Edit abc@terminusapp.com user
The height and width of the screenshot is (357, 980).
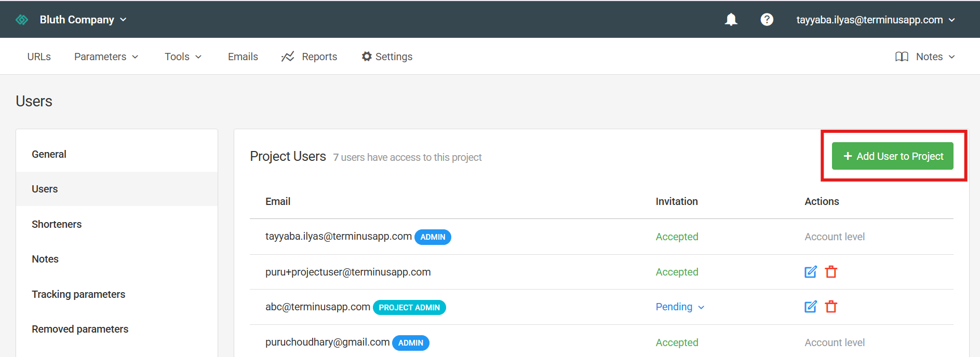click(811, 307)
